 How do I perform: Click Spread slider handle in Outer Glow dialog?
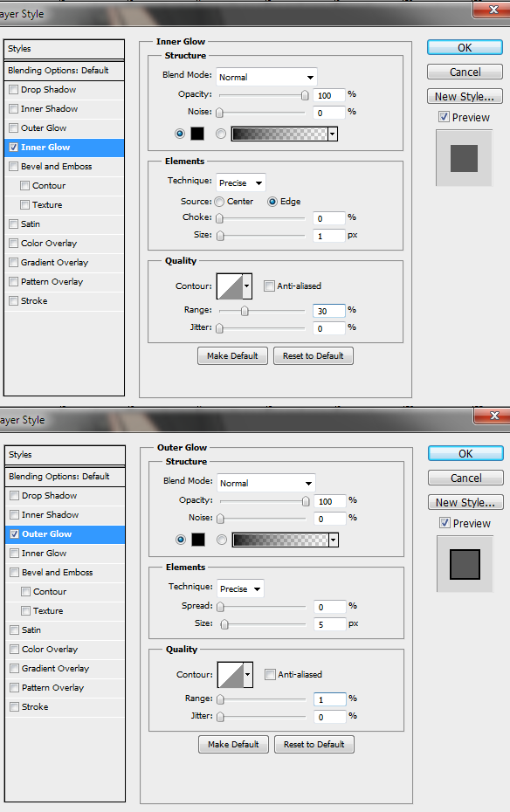[x=221, y=607]
